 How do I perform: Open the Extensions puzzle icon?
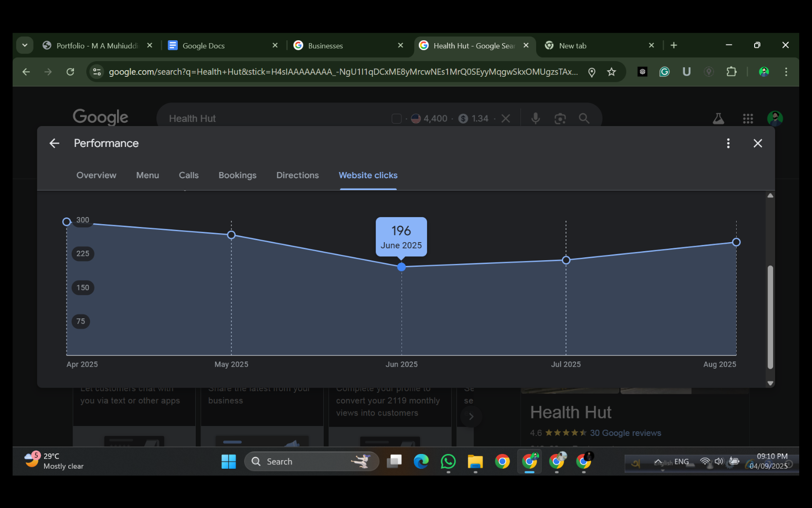click(731, 72)
